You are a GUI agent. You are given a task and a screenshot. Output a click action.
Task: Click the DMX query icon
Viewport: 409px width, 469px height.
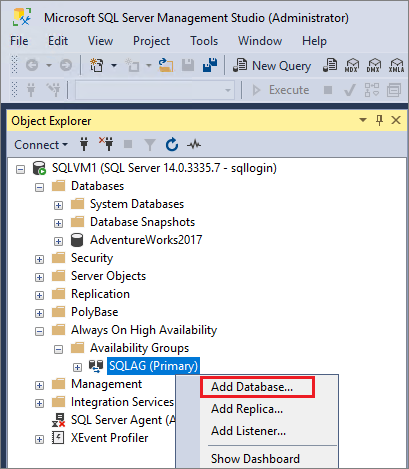pyautogui.click(x=373, y=65)
